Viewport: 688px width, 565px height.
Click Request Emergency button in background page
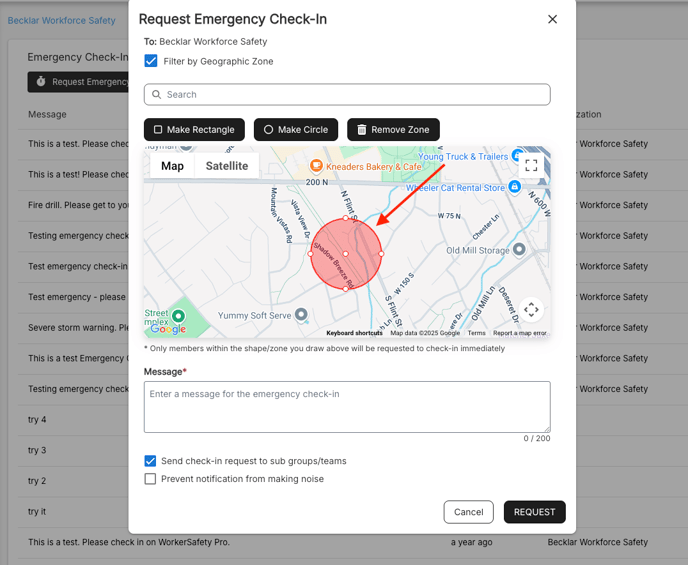78,82
